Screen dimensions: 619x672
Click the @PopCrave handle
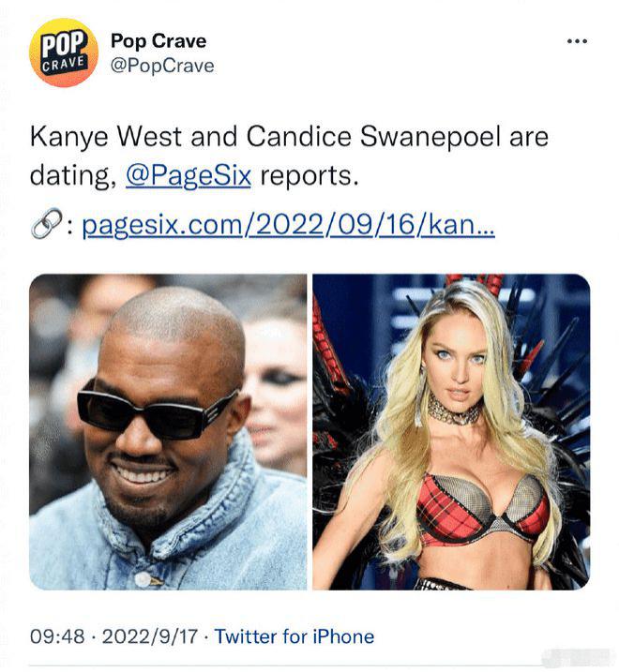[162, 66]
